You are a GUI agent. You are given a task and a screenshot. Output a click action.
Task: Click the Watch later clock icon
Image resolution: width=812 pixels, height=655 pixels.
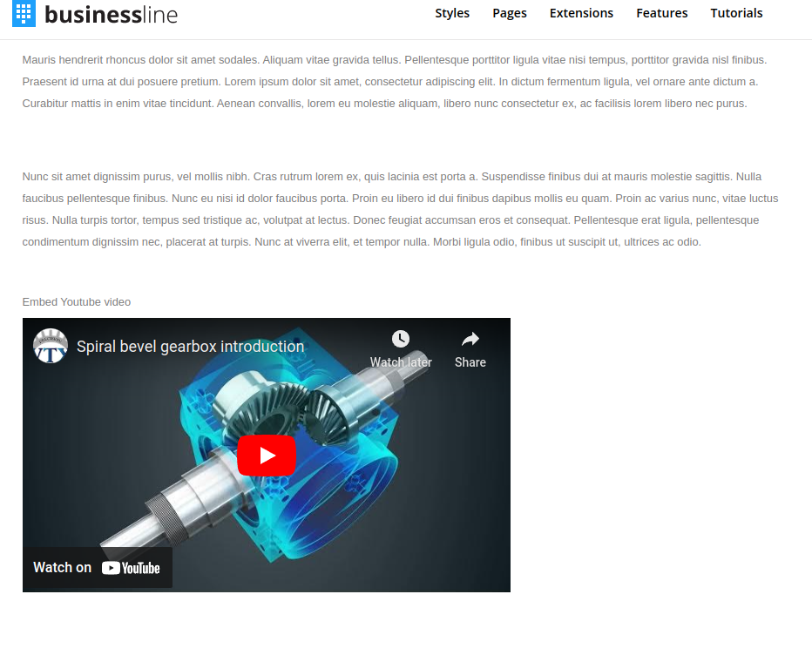[x=400, y=339]
